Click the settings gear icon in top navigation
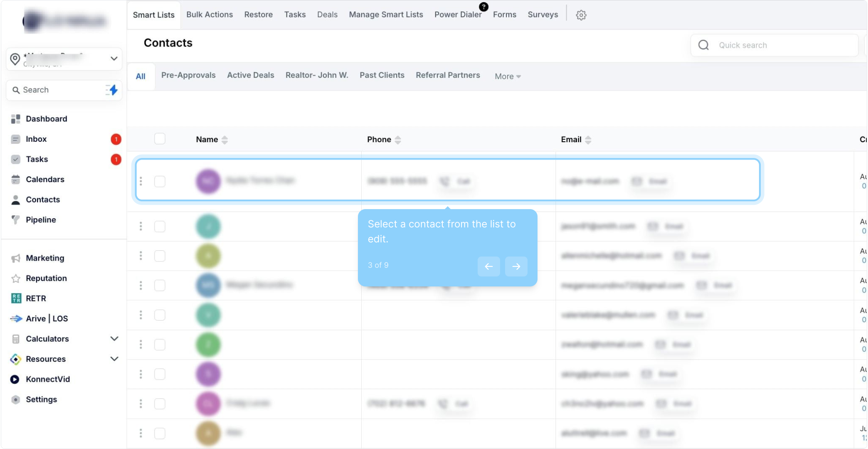Image resolution: width=868 pixels, height=449 pixels. [x=581, y=15]
